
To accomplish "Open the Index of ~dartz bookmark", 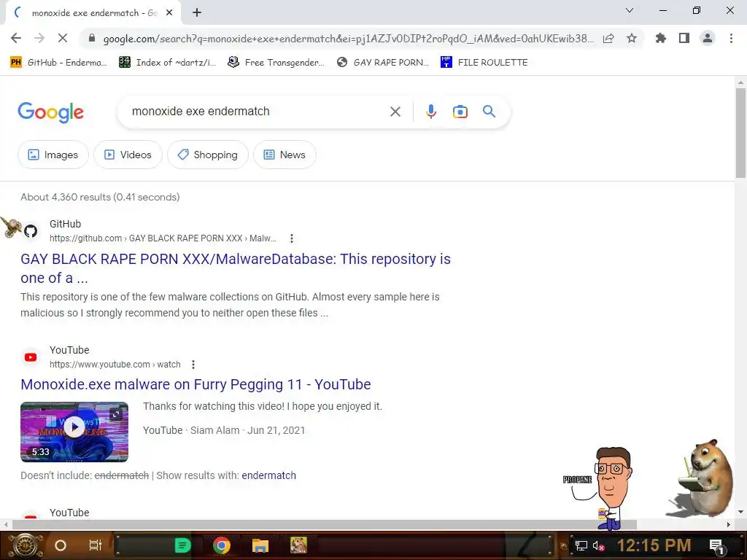I will (167, 63).
